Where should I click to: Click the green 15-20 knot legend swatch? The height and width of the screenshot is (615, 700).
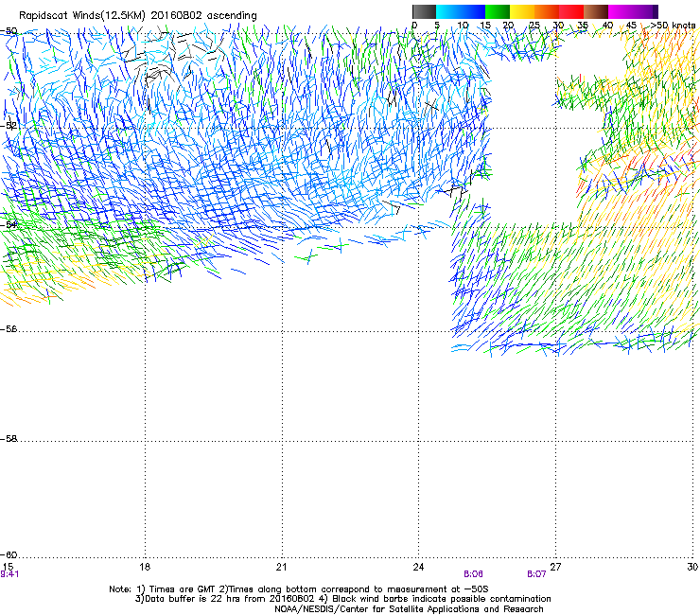coord(498,11)
